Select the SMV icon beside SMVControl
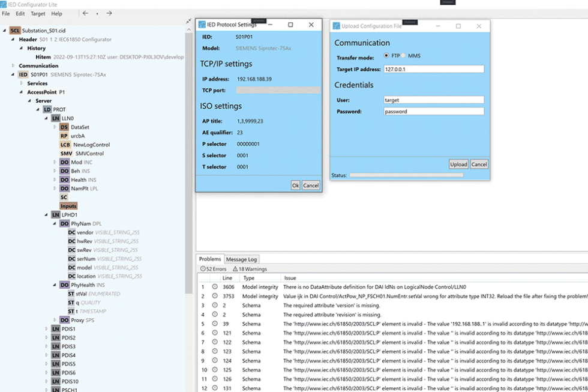588x392 pixels. 65,153
